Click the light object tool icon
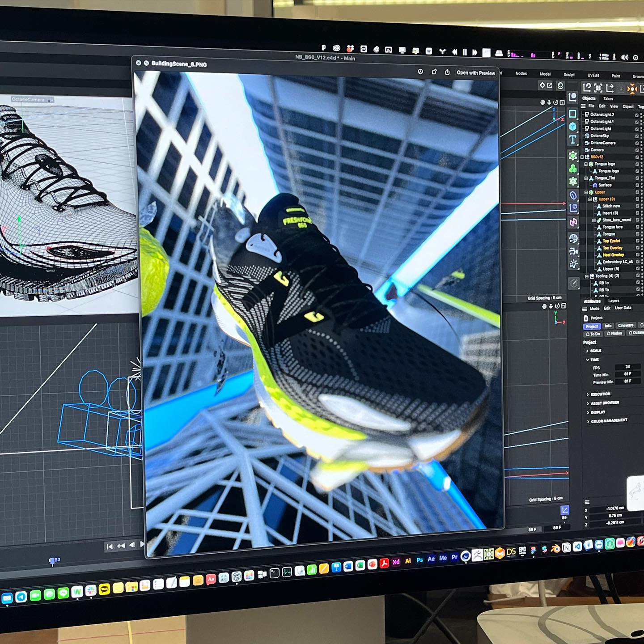Screen dimensions: 644x644 (574, 265)
